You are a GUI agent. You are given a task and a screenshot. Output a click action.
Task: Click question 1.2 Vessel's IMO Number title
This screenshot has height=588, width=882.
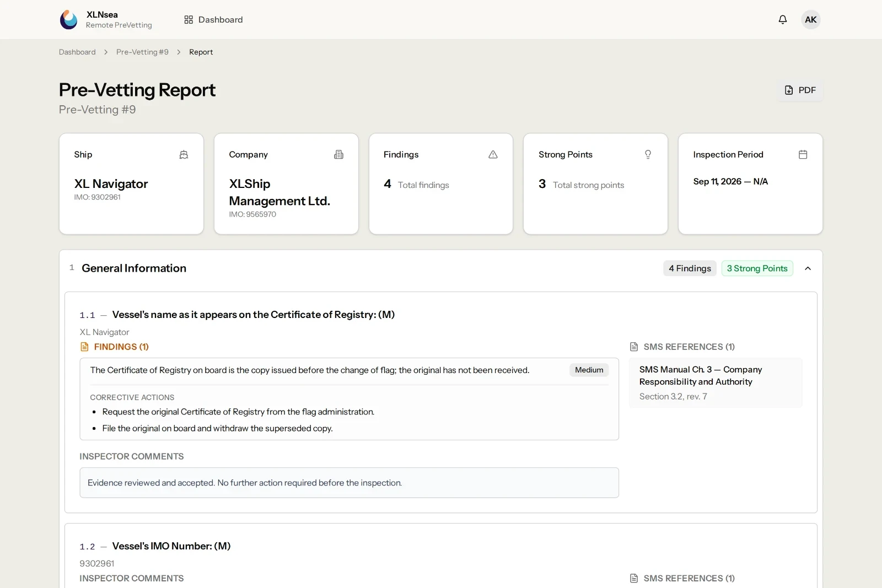click(x=171, y=546)
